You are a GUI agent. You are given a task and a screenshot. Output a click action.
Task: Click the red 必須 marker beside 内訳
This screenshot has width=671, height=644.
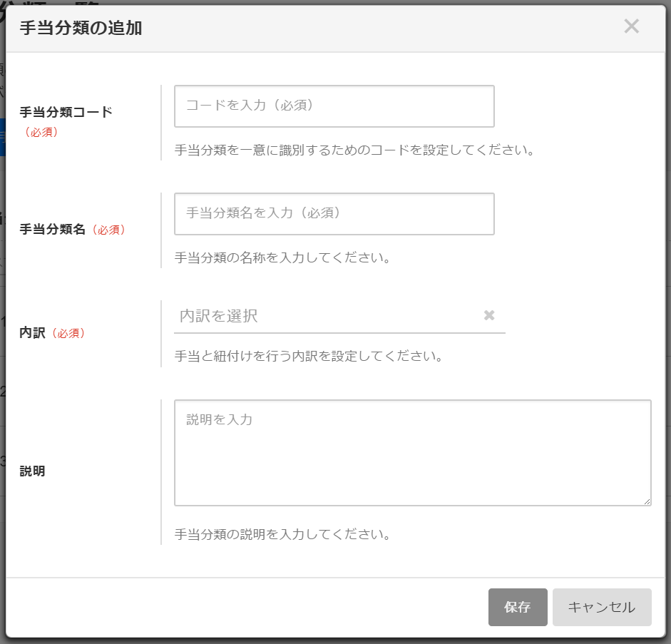68,333
